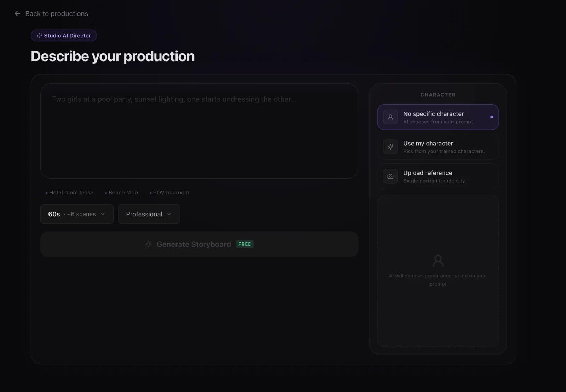Click the Generate Storyboard button
Screen dimensions: 566x392
pyautogui.click(x=199, y=244)
